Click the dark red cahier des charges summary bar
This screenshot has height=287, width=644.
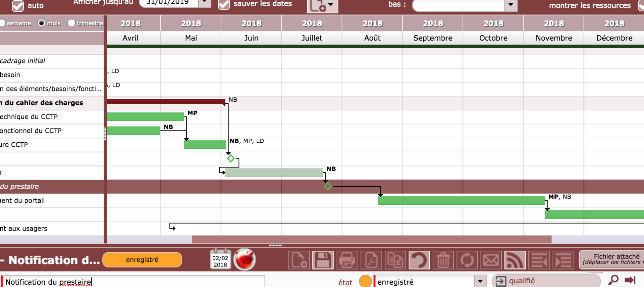pos(166,101)
